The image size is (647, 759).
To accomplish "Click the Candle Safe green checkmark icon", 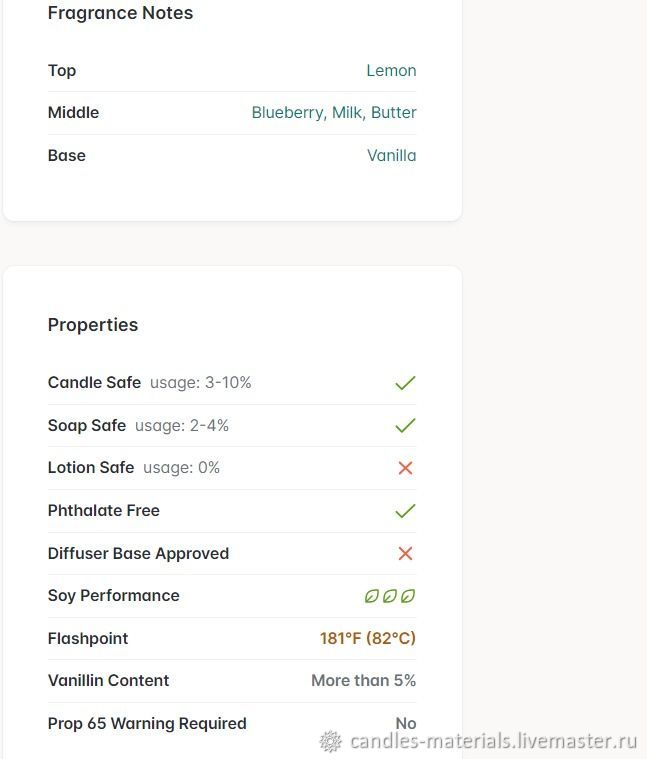I will (x=406, y=383).
